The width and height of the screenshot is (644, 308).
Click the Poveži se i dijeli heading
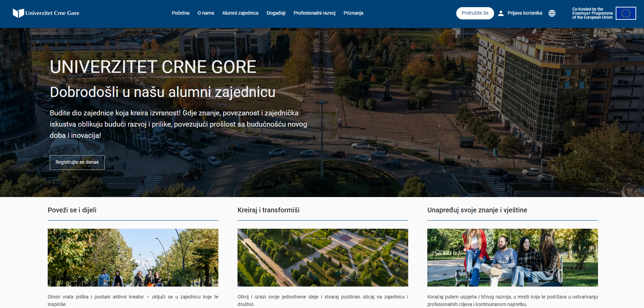[x=72, y=210]
